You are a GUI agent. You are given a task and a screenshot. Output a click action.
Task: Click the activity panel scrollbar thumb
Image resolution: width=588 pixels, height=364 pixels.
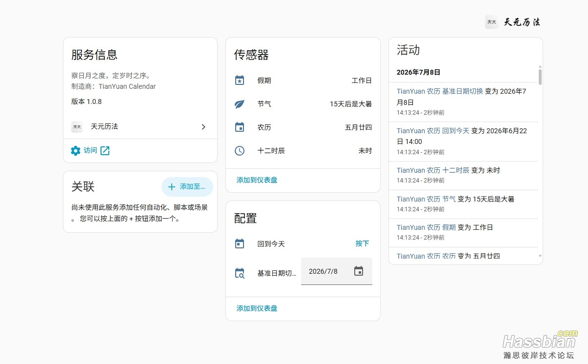tap(540, 77)
